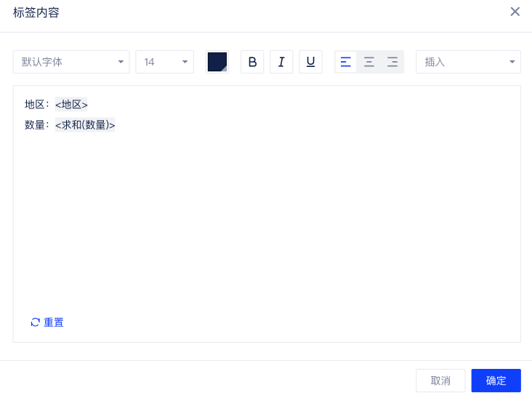Toggle bold text formatting
This screenshot has width=532, height=398.
252,62
